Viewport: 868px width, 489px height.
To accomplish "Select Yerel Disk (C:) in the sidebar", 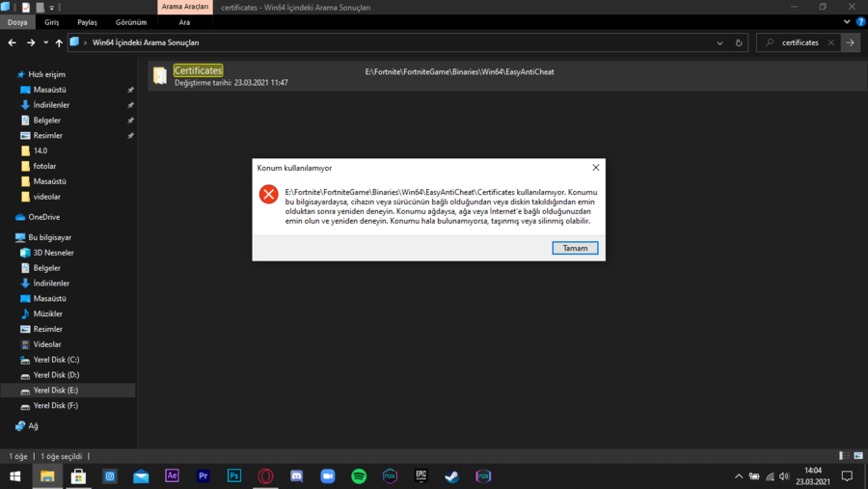I will 56,360.
